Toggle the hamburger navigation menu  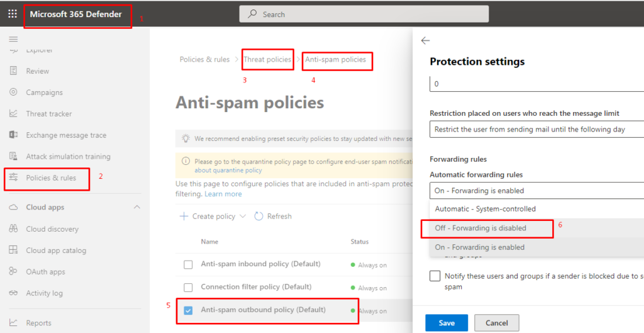(14, 39)
